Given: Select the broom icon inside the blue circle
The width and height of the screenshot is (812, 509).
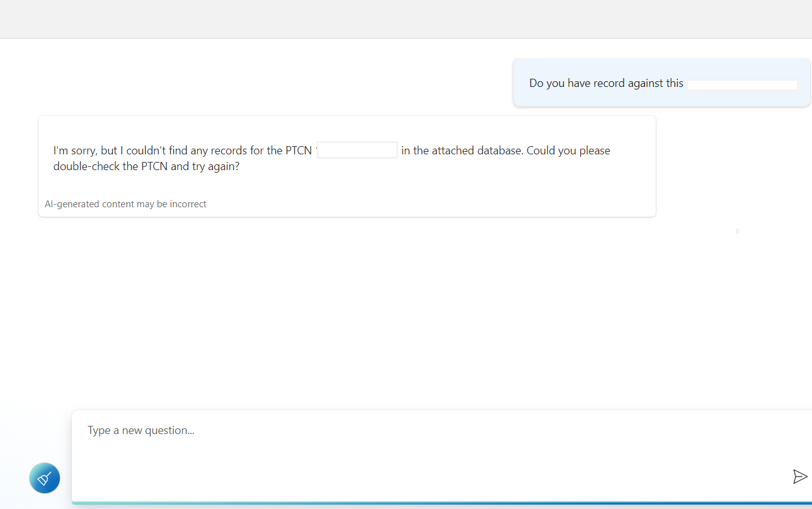Looking at the screenshot, I should pyautogui.click(x=44, y=478).
